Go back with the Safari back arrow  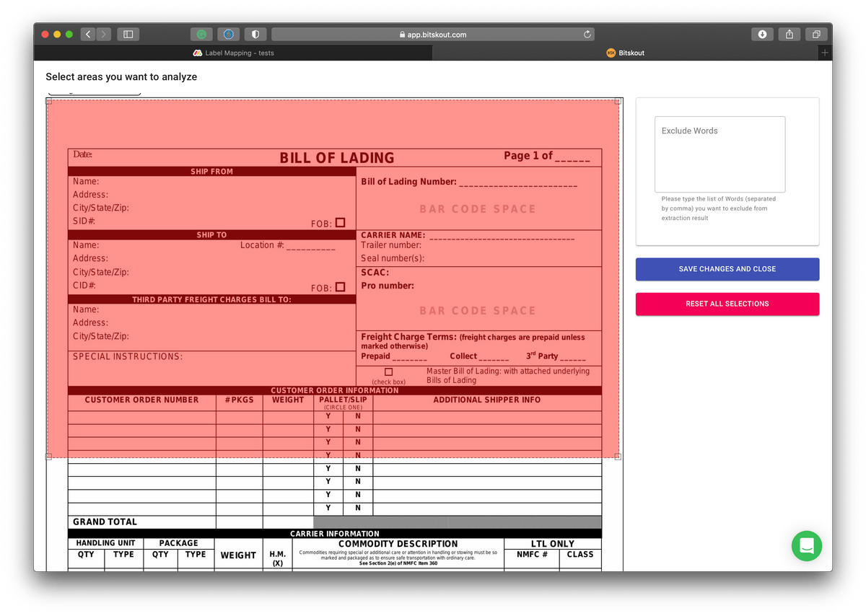coord(88,34)
